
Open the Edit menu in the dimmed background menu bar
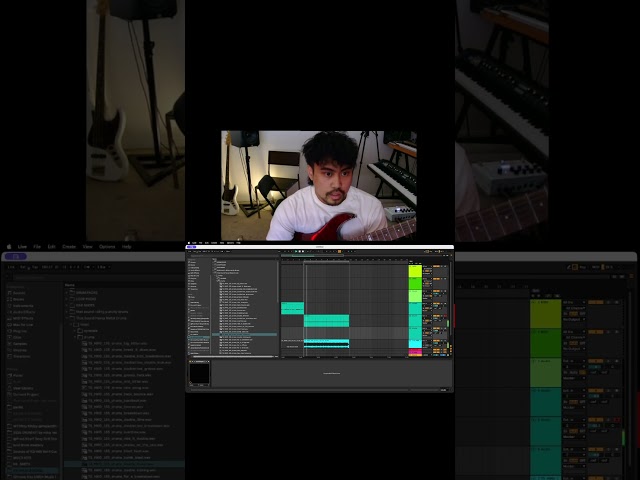click(51, 247)
